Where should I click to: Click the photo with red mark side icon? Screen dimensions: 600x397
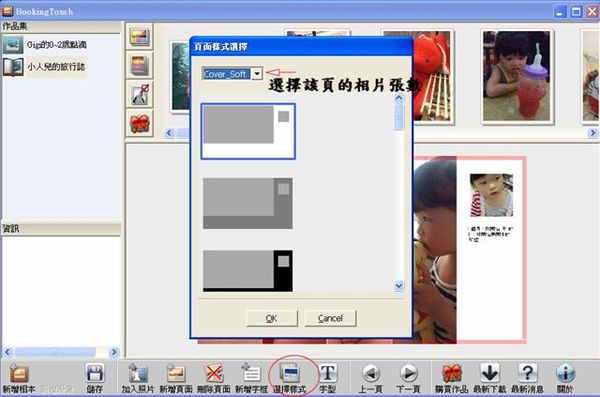click(139, 94)
